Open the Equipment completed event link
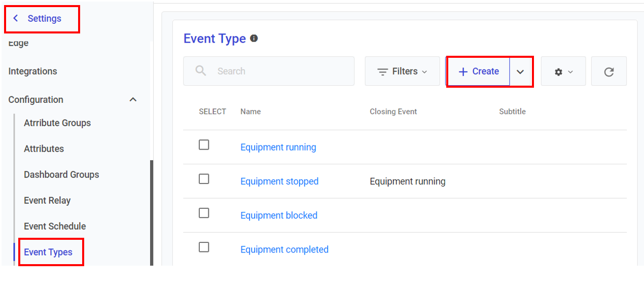 [284, 249]
